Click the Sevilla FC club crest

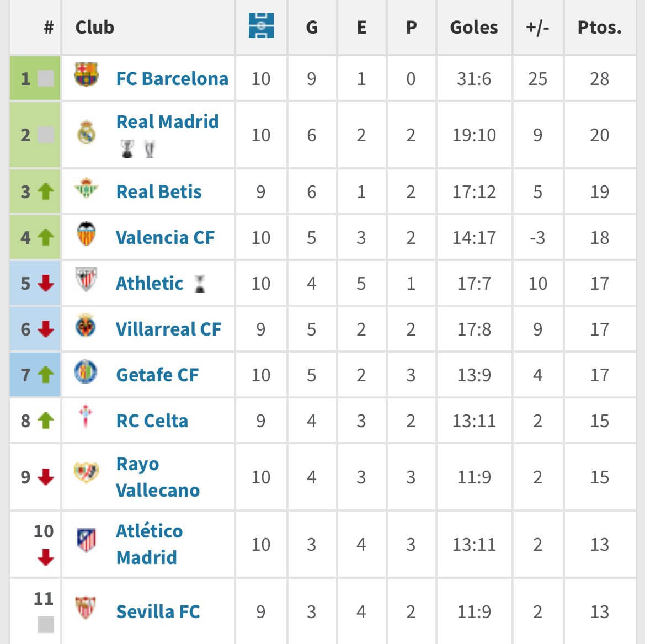pos(86,608)
